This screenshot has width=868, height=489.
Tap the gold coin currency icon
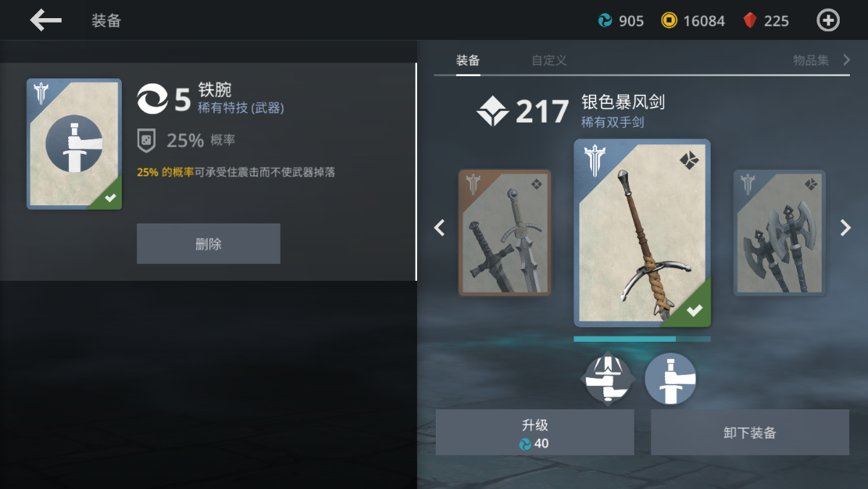pos(669,20)
